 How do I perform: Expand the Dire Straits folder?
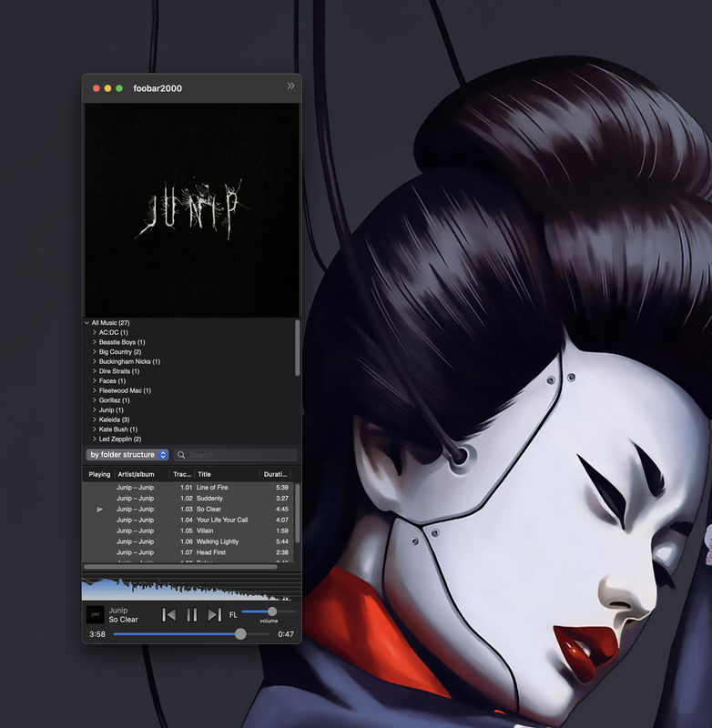[x=95, y=371]
